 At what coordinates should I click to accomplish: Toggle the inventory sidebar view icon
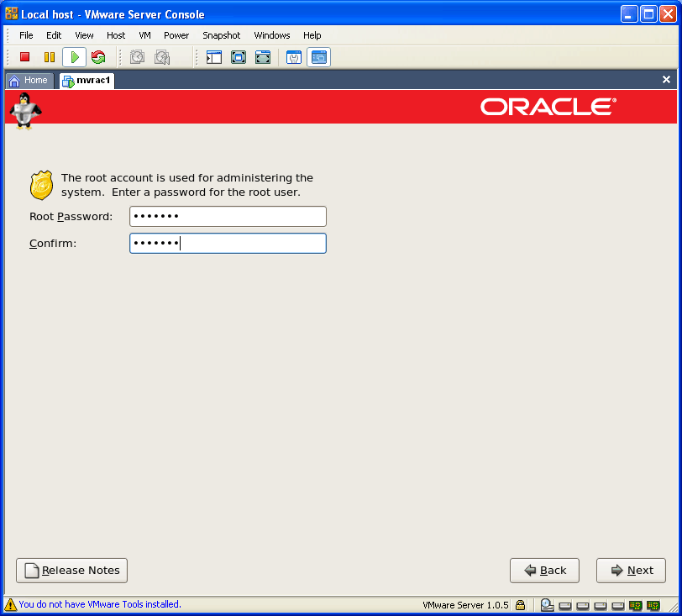[214, 57]
